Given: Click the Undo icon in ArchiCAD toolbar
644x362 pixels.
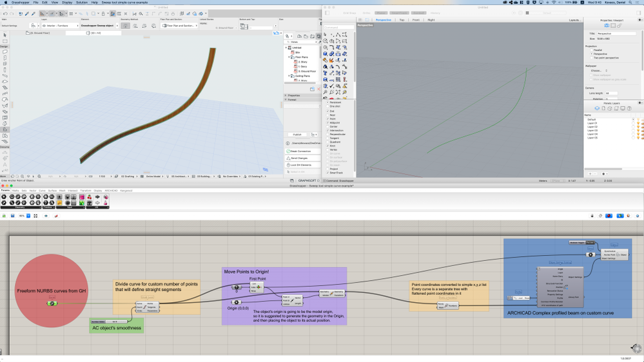Looking at the screenshot, I should 5,14.
